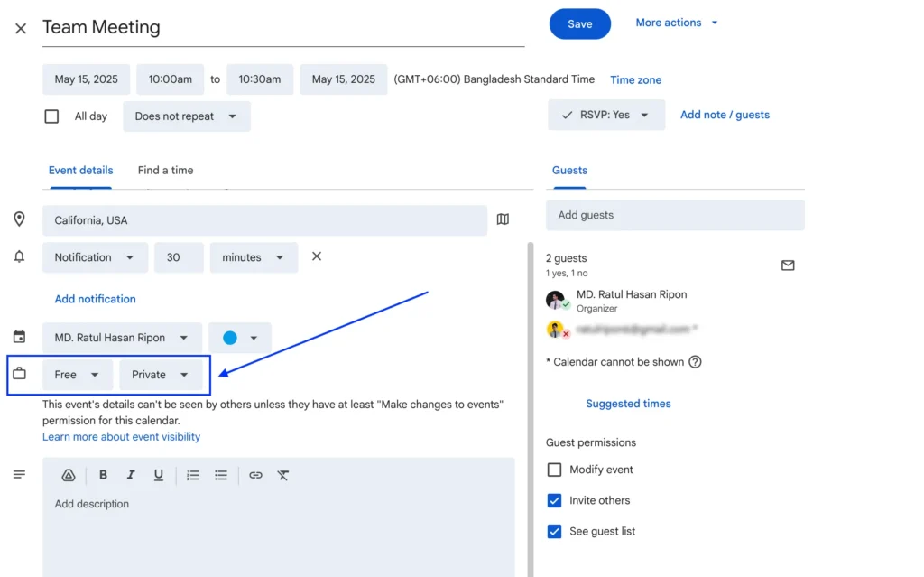Open the More actions menu

[x=677, y=23]
